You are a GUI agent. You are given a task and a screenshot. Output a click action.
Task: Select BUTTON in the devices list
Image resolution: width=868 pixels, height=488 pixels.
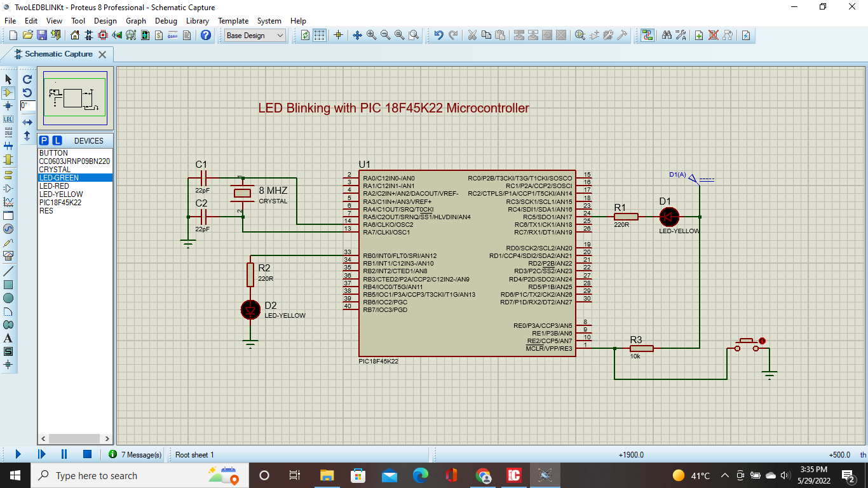75,153
